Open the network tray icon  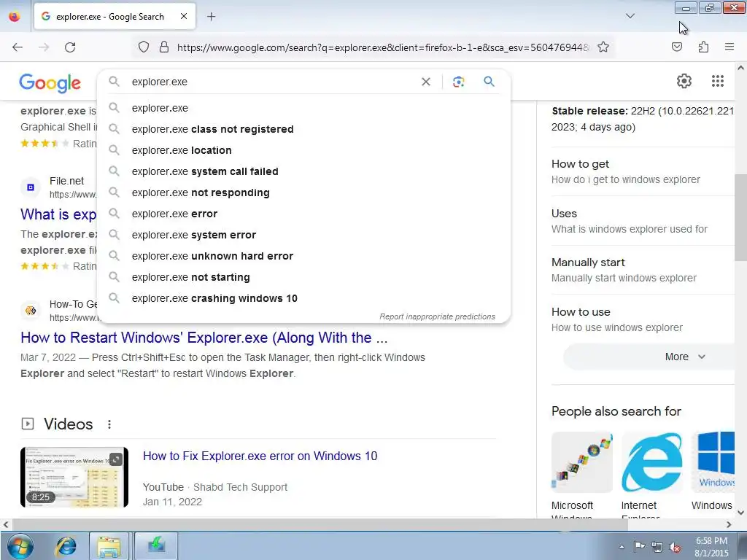click(x=657, y=547)
